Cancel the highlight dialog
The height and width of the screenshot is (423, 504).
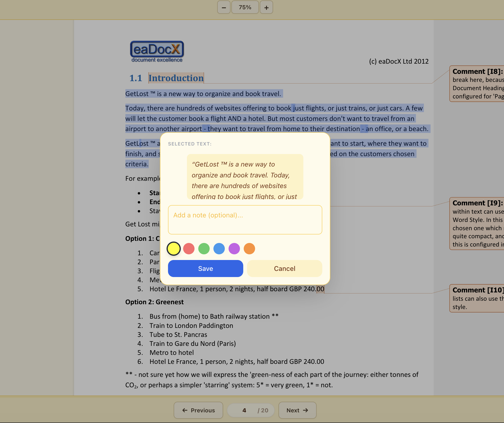click(284, 269)
